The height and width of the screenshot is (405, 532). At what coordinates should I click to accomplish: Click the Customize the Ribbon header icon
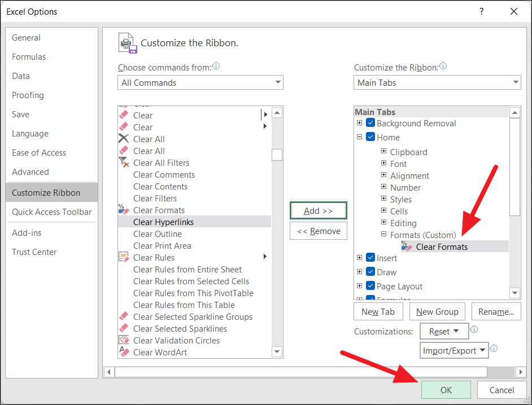tap(128, 43)
